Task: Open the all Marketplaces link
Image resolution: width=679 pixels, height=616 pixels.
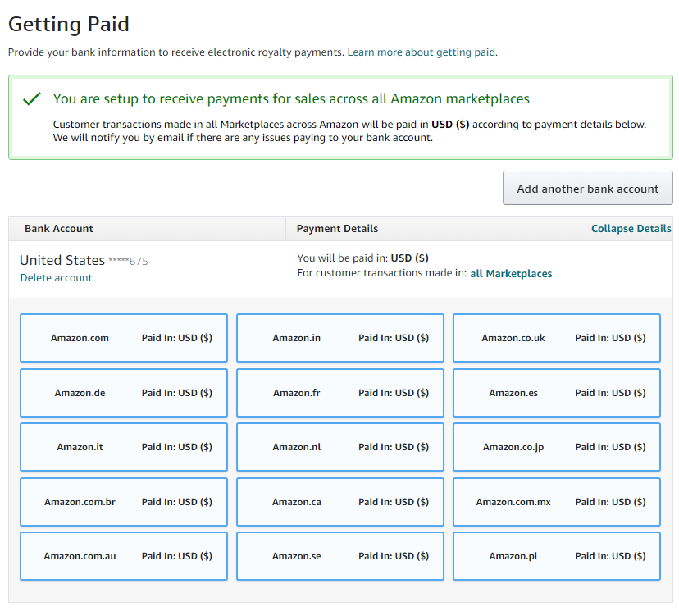Action: [x=511, y=273]
